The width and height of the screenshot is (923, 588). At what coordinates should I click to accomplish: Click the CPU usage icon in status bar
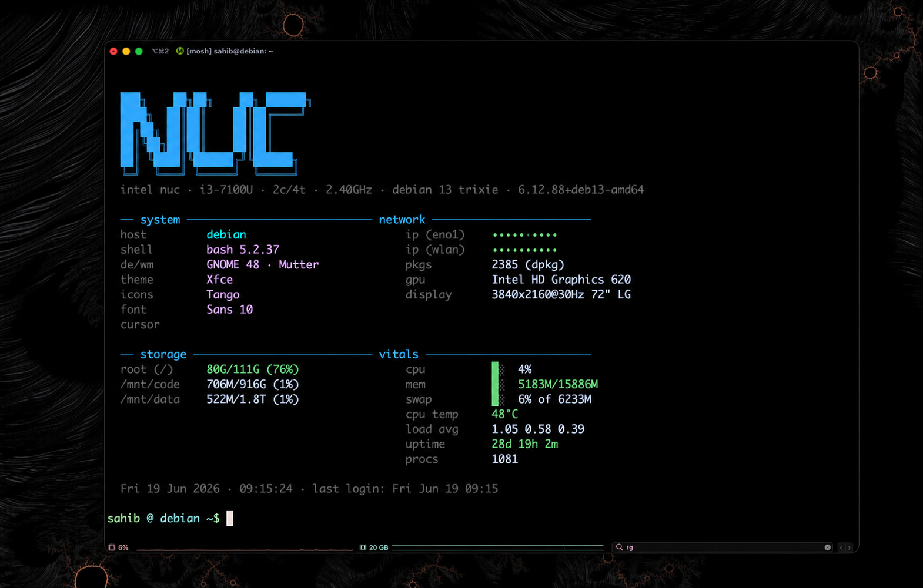pyautogui.click(x=112, y=547)
